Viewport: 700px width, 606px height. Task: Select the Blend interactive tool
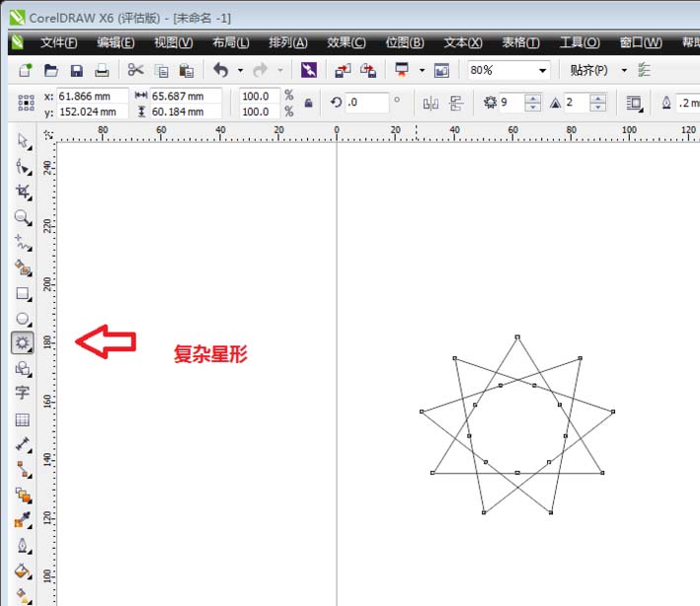[x=23, y=494]
